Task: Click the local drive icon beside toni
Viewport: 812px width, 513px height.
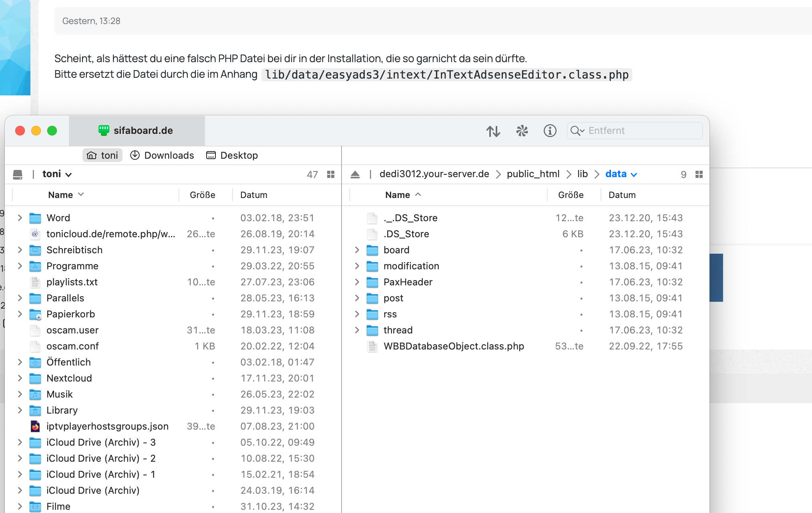Action: pyautogui.click(x=18, y=174)
